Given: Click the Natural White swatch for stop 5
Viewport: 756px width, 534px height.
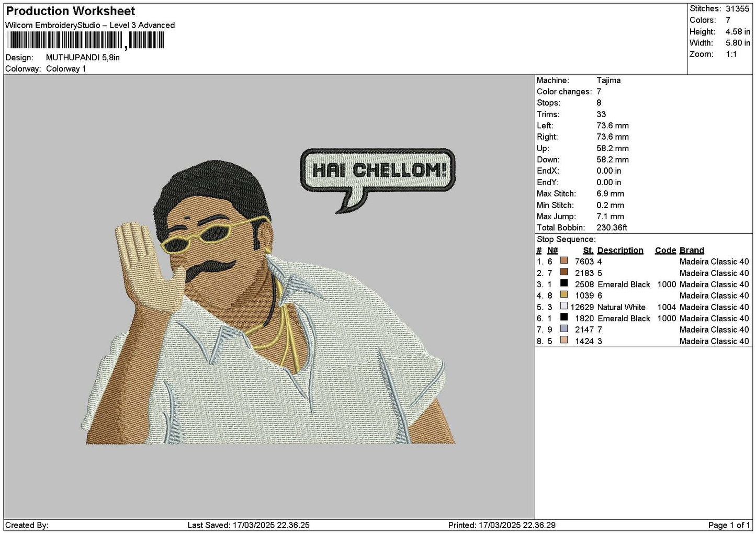Looking at the screenshot, I should pos(564,306).
